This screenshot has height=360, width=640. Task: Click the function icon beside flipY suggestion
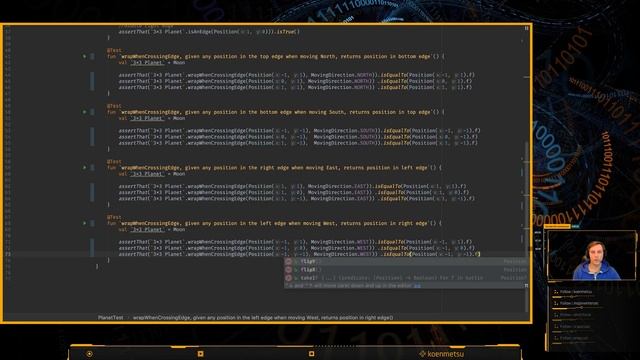[289, 261]
